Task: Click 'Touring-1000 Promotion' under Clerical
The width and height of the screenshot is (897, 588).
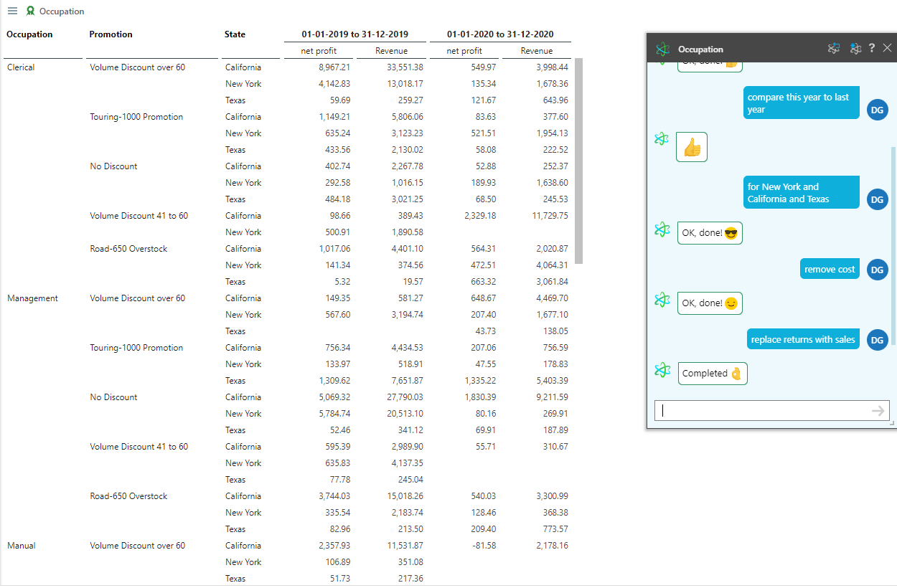Action: (x=136, y=117)
